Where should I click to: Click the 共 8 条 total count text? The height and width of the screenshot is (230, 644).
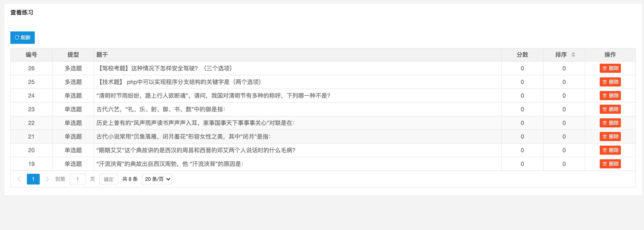(130, 179)
